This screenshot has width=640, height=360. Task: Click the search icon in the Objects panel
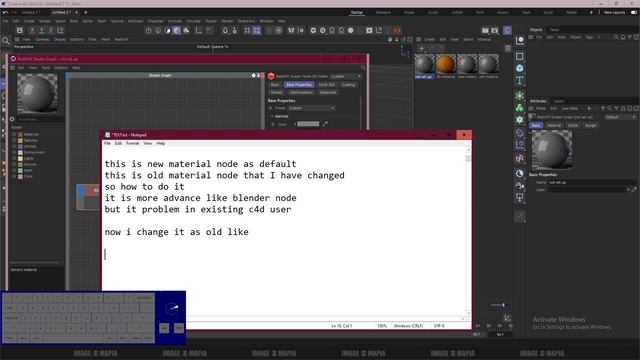coord(616,37)
